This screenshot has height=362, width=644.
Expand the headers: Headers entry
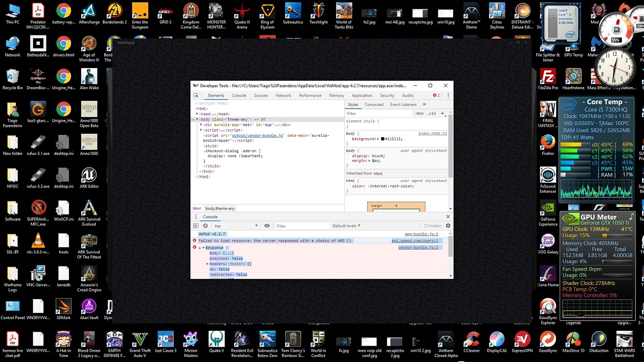click(208, 264)
